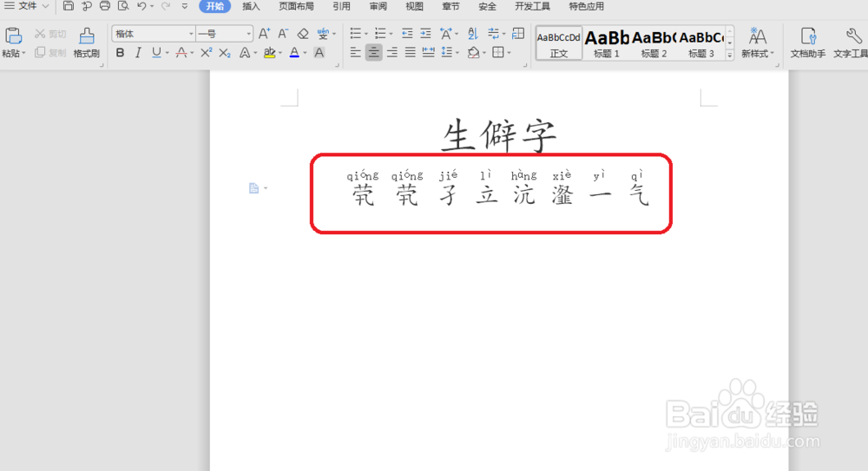Screen dimensions: 868x471
Task: Switch to the 插入 (Insert) tab
Action: (x=251, y=6)
